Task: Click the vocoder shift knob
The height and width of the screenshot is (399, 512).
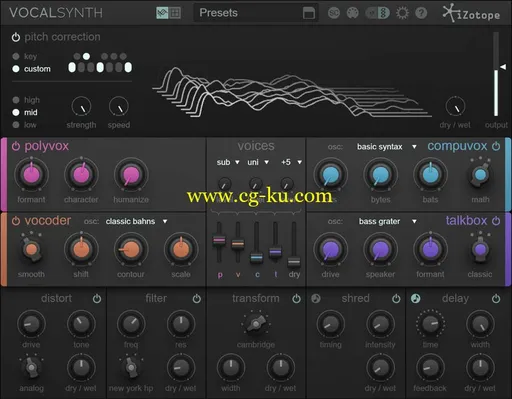Action: 81,249
